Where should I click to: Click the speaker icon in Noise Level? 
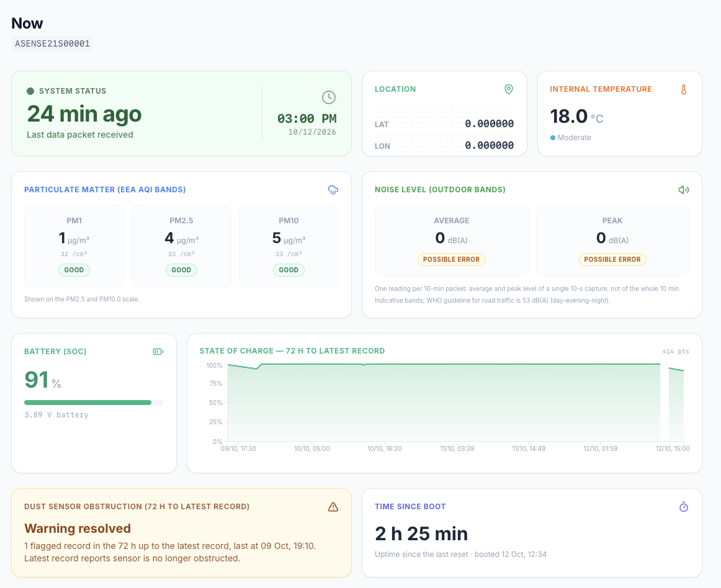click(684, 190)
